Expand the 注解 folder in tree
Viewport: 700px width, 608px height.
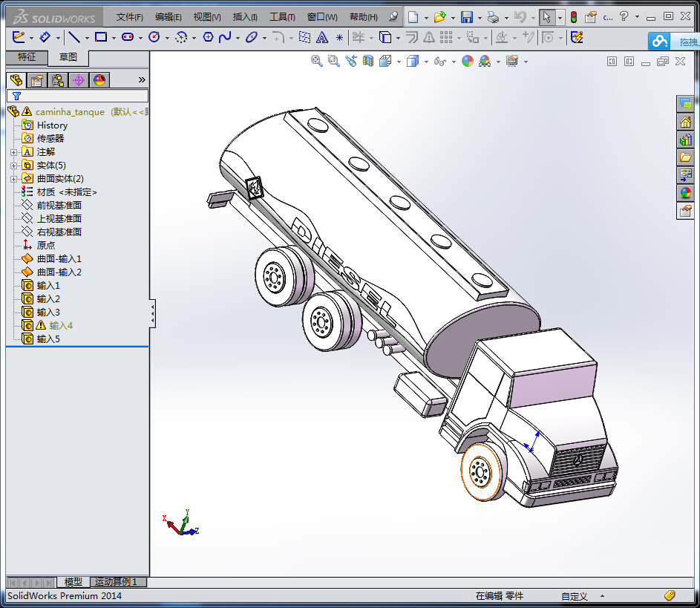point(13,152)
